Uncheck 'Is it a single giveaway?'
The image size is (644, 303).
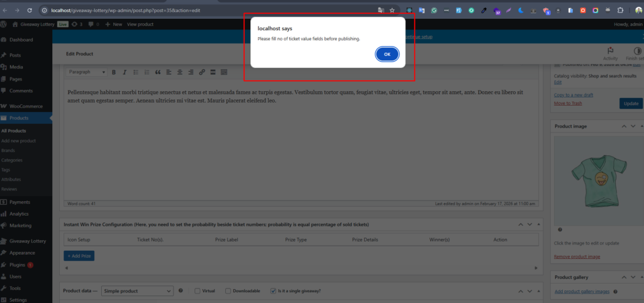pos(273,291)
